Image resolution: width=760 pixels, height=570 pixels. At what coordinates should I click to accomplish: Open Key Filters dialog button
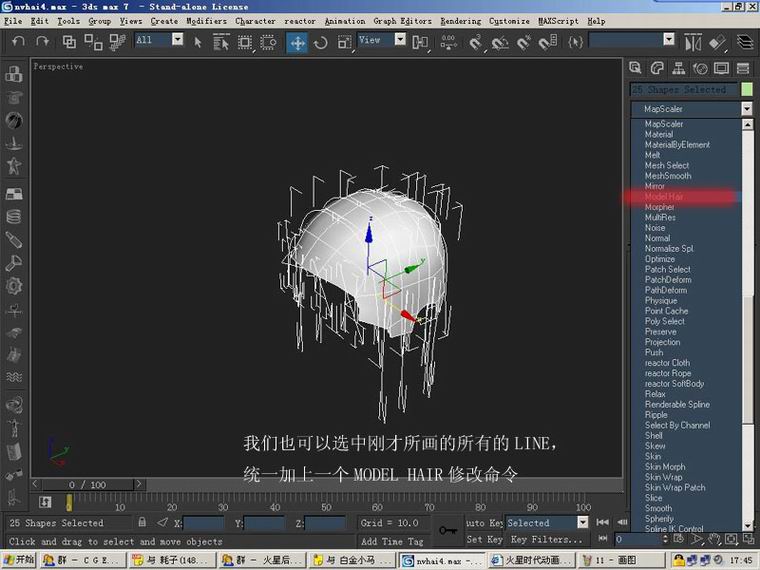click(546, 539)
